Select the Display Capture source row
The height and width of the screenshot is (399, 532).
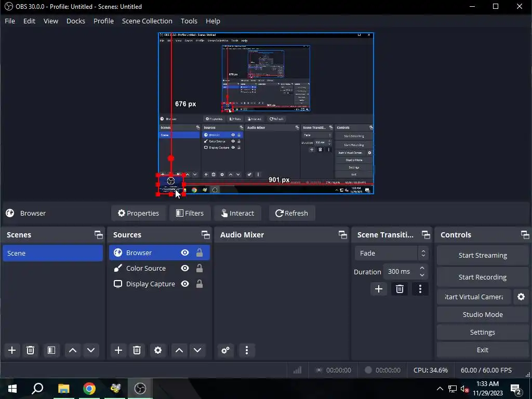pos(159,284)
